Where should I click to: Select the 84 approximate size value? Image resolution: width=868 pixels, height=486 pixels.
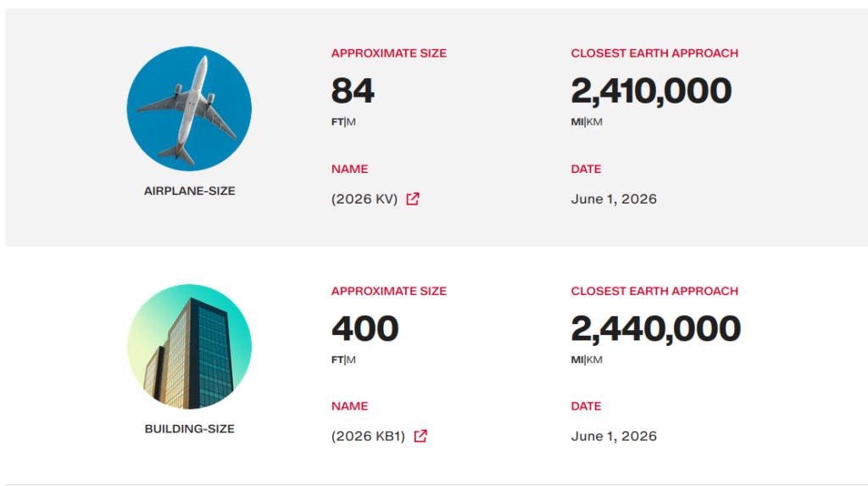pos(353,90)
